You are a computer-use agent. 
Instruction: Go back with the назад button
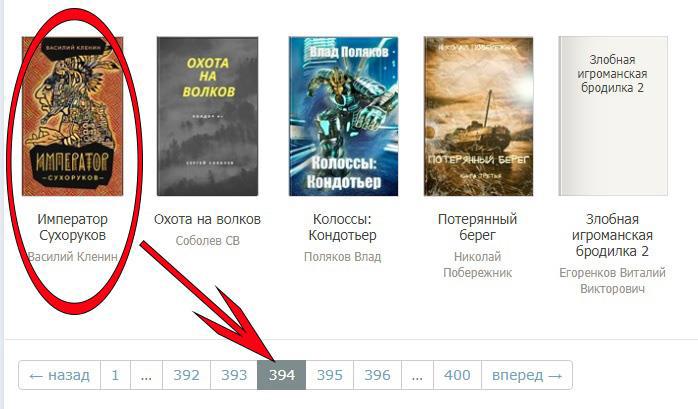60,375
